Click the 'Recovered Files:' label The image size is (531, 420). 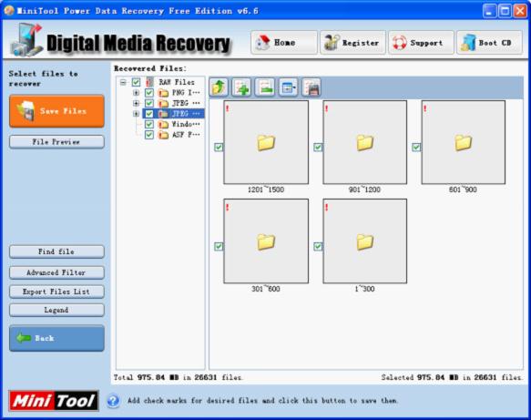point(150,68)
